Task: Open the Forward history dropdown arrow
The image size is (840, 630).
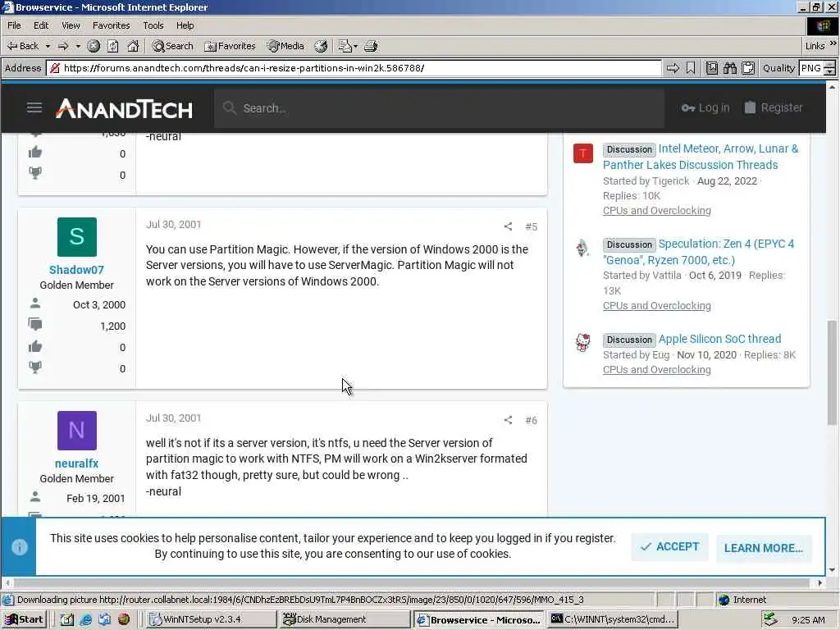Action: tap(78, 46)
